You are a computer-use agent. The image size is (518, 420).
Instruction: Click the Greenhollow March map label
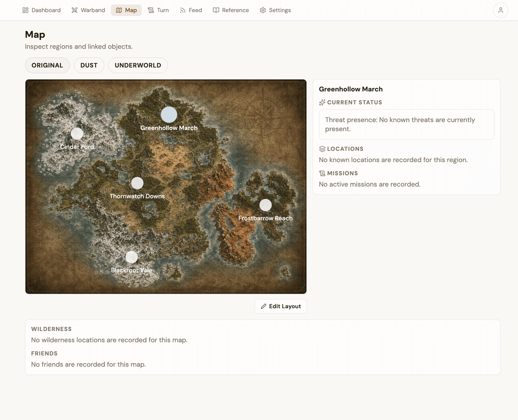tap(169, 128)
